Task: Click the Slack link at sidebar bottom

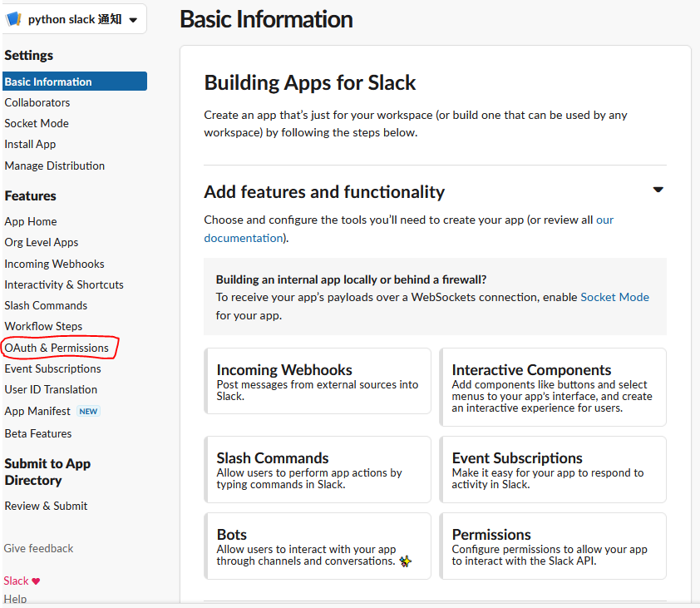Action: click(x=16, y=581)
